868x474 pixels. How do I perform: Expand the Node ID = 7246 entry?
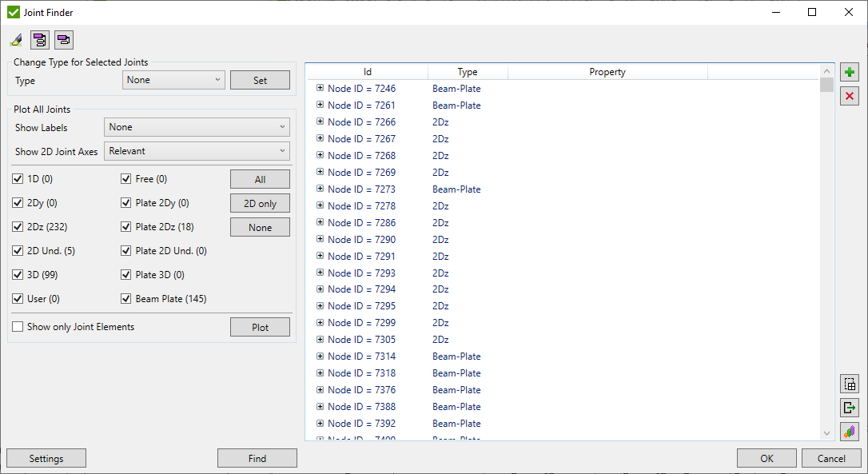[x=320, y=88]
